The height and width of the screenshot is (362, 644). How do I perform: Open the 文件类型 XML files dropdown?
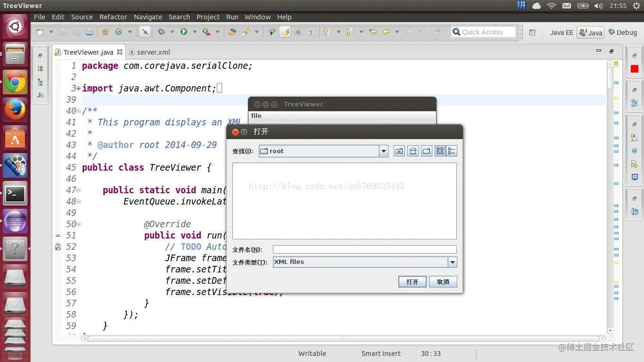click(453, 262)
